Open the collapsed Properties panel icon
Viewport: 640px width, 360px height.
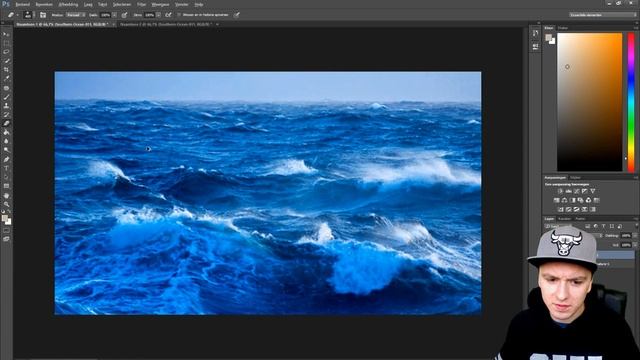pyautogui.click(x=536, y=47)
